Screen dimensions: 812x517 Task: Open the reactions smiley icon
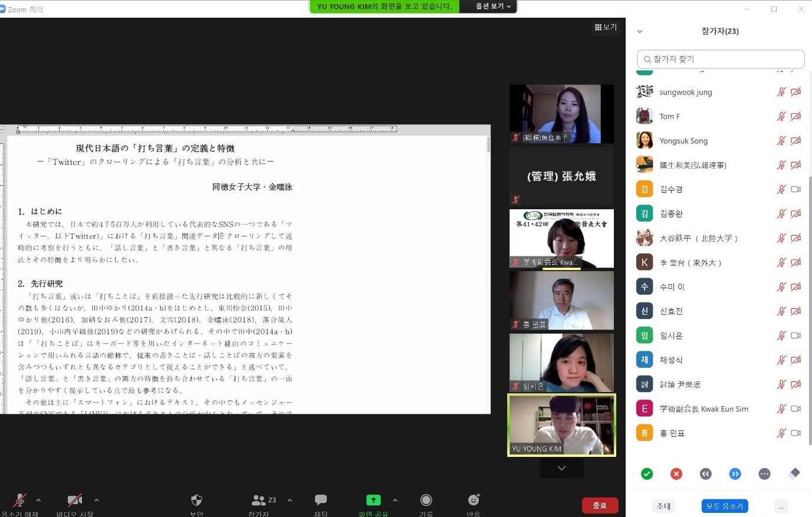474,500
